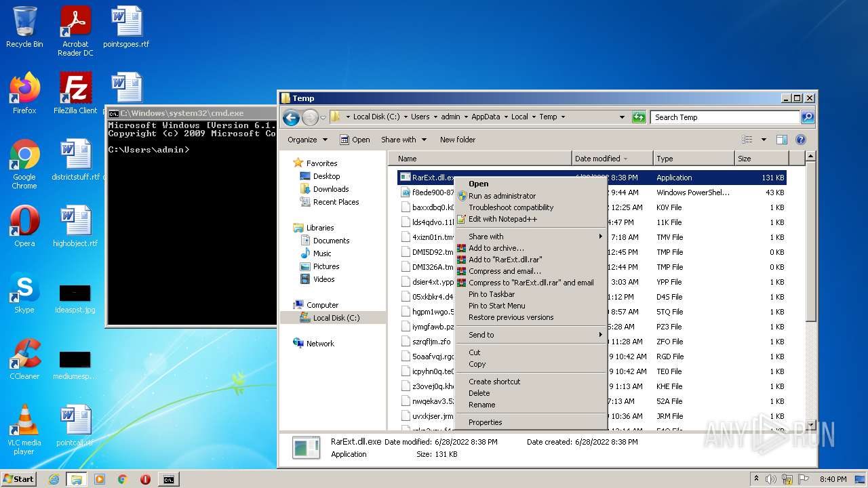Launch Firefox from desktop
This screenshot has height=488, width=868.
coord(24,94)
